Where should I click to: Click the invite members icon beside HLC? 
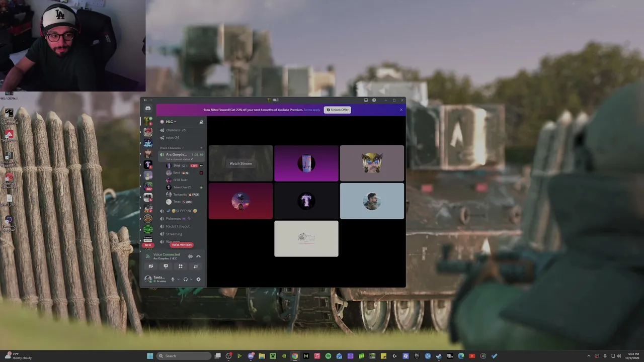(x=201, y=122)
